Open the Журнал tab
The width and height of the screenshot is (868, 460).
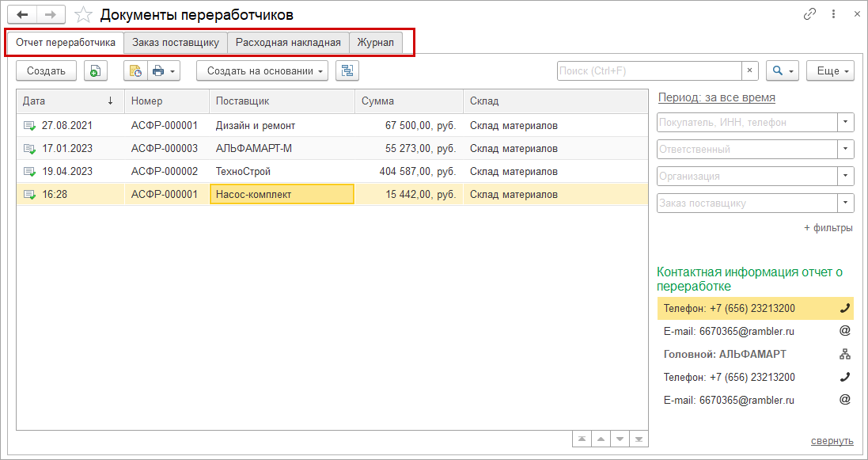point(375,43)
